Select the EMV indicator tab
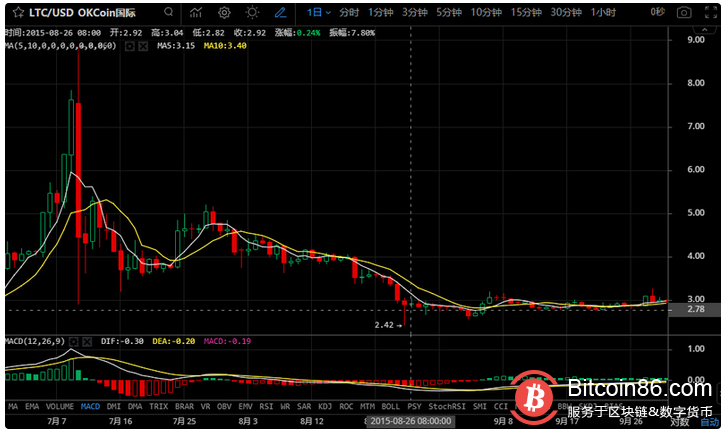The image size is (723, 432). pyautogui.click(x=245, y=407)
